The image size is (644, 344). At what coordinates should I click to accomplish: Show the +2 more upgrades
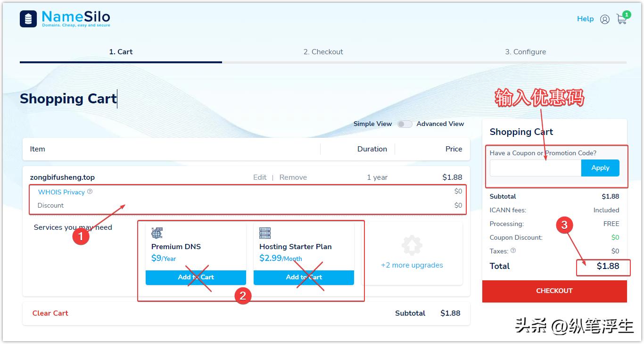point(412,265)
